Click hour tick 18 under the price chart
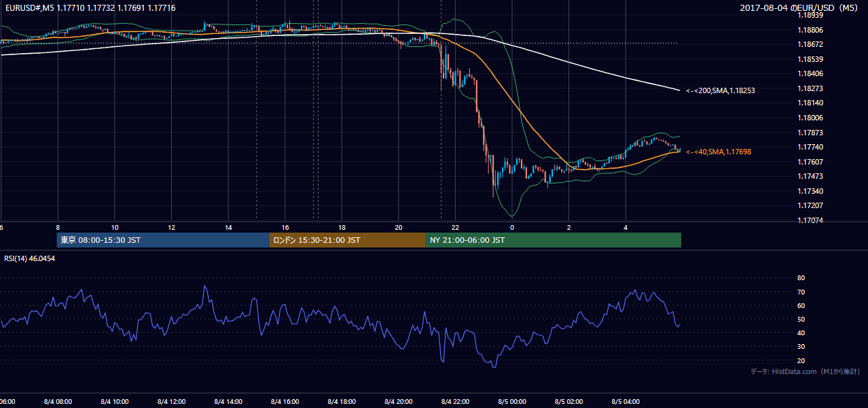 pyautogui.click(x=342, y=227)
